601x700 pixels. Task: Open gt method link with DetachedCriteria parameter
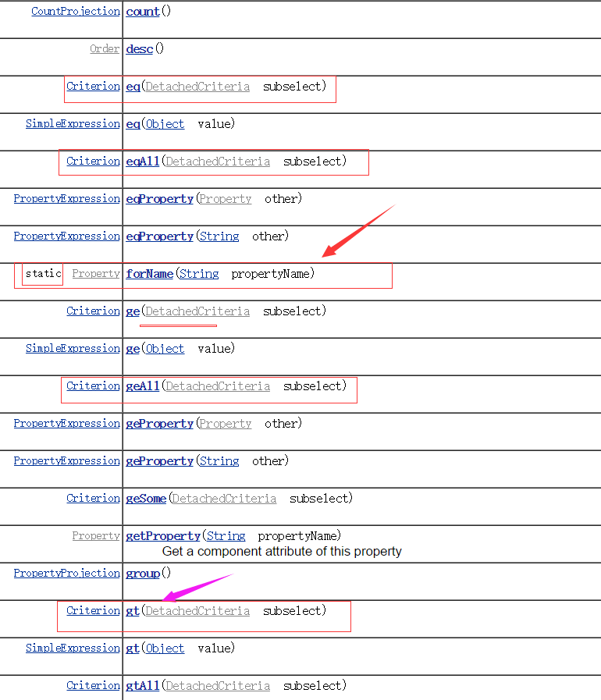pyautogui.click(x=133, y=611)
